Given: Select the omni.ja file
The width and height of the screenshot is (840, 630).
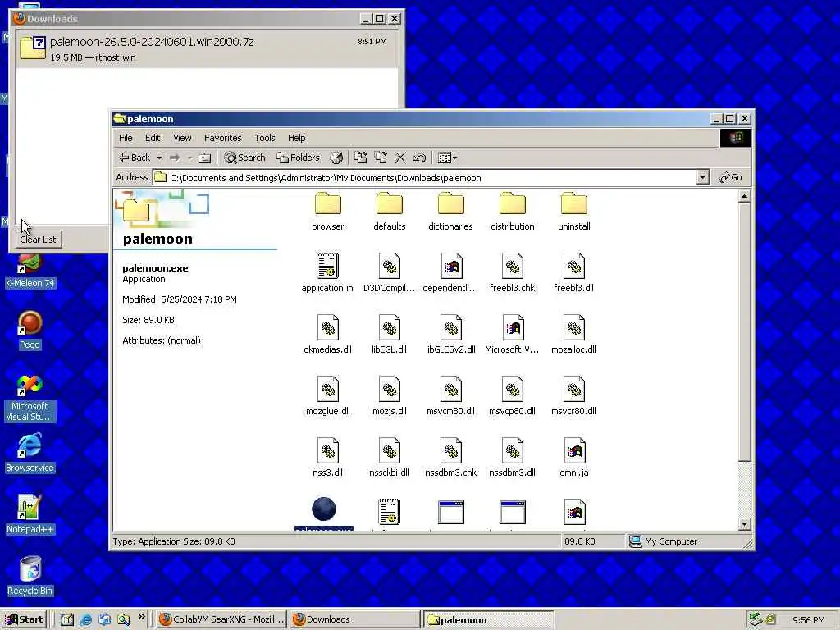Looking at the screenshot, I should click(x=573, y=458).
